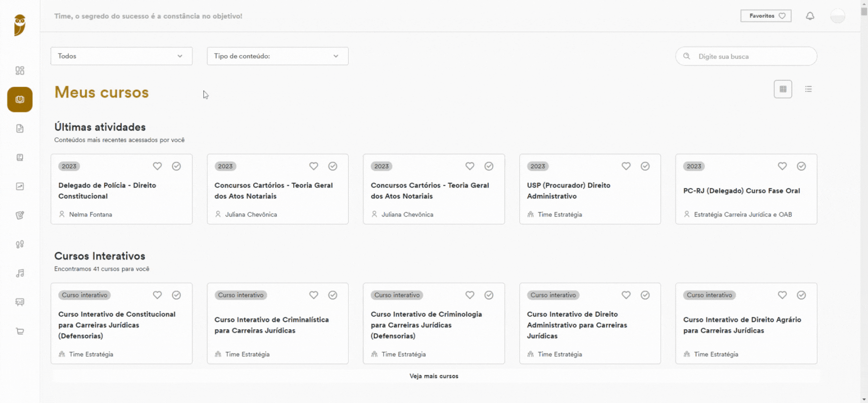Open the user profile avatar menu
This screenshot has width=868, height=403.
click(838, 16)
